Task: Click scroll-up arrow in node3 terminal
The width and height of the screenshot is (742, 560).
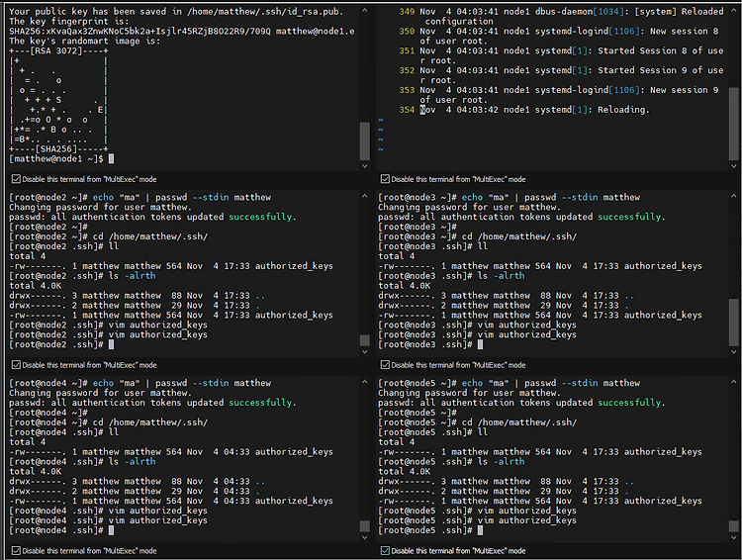Action: pyautogui.click(x=733, y=196)
